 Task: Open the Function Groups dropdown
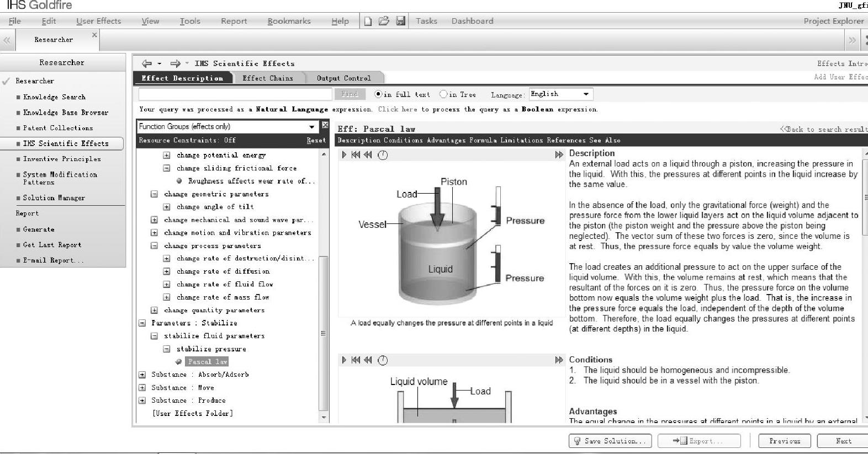coord(312,126)
